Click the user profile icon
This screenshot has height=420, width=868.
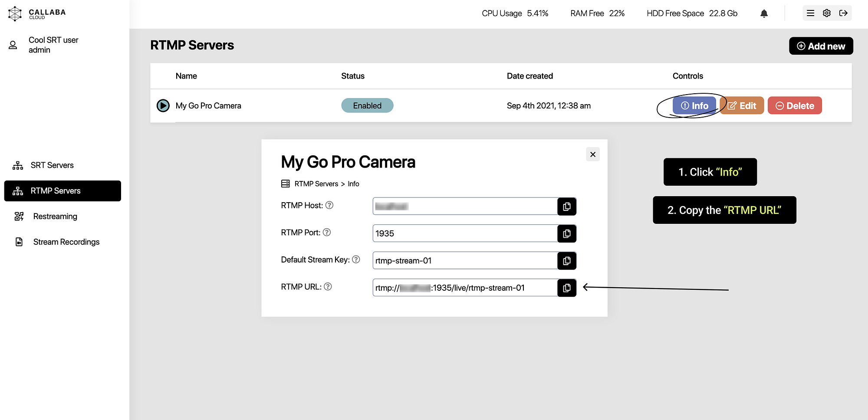tap(13, 45)
